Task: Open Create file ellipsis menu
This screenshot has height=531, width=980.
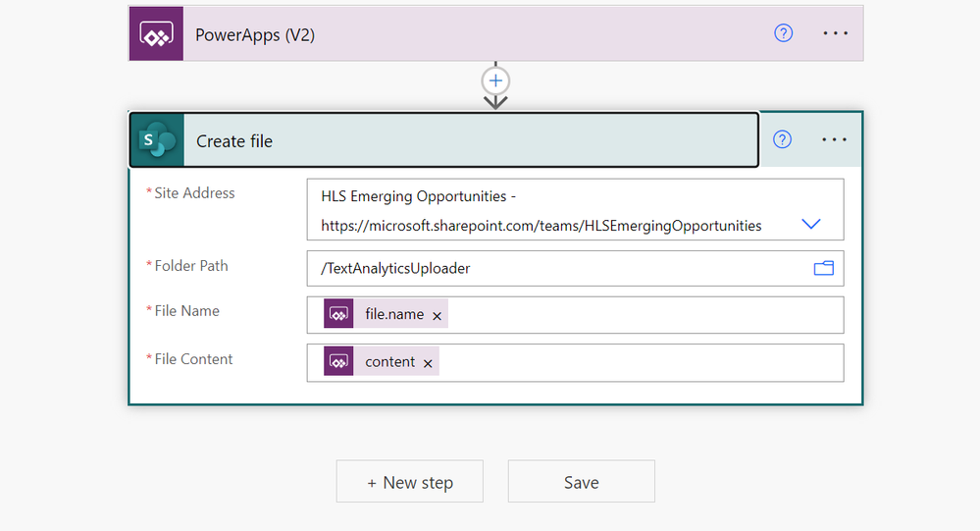Action: (834, 139)
